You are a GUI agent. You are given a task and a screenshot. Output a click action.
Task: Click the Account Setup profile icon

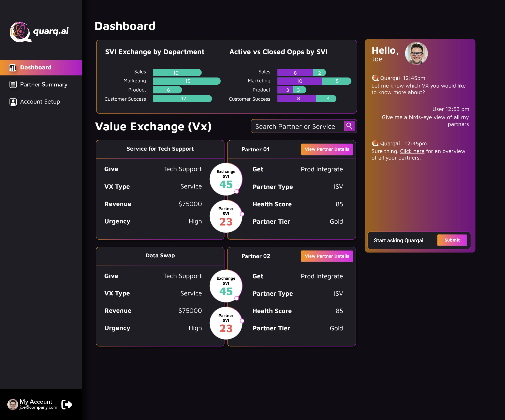click(x=13, y=102)
